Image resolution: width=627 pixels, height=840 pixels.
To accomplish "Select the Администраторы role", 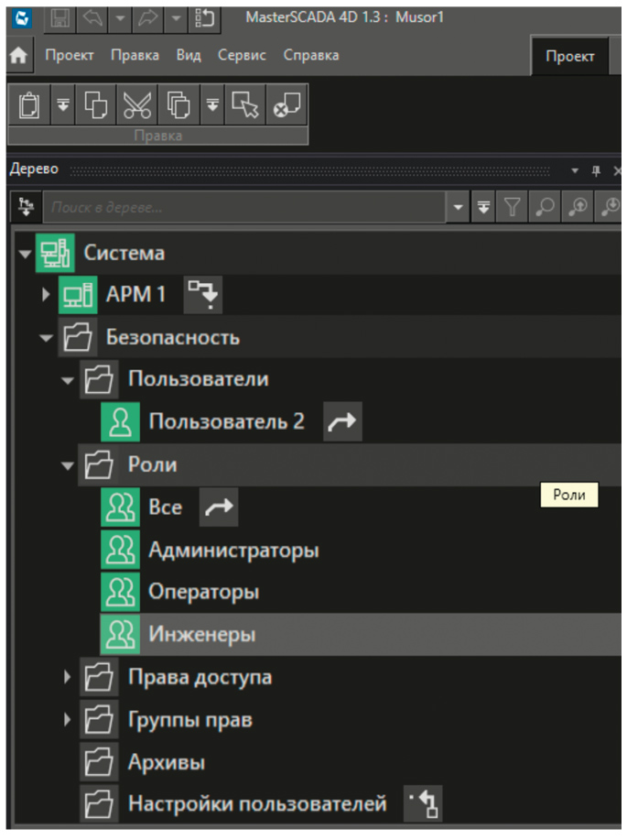I will pos(232,551).
